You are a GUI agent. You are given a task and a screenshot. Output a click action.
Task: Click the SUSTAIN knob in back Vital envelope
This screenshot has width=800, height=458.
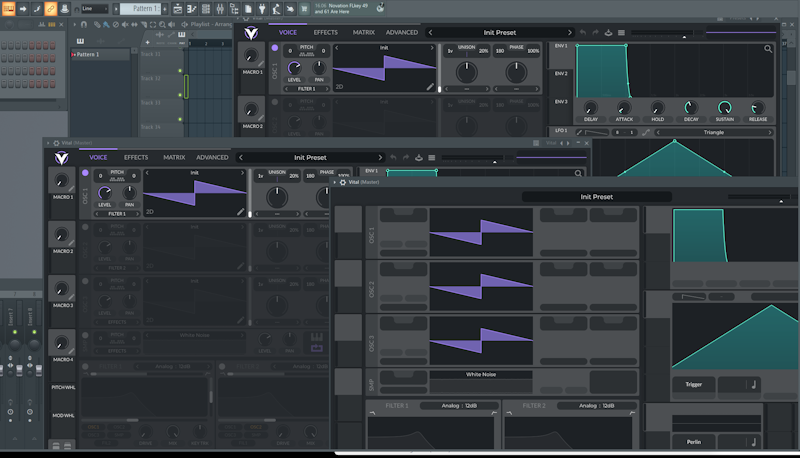(x=724, y=107)
